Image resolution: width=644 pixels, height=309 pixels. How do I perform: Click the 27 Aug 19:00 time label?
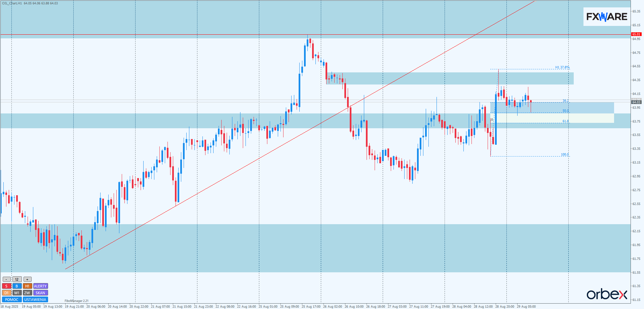[440, 307]
